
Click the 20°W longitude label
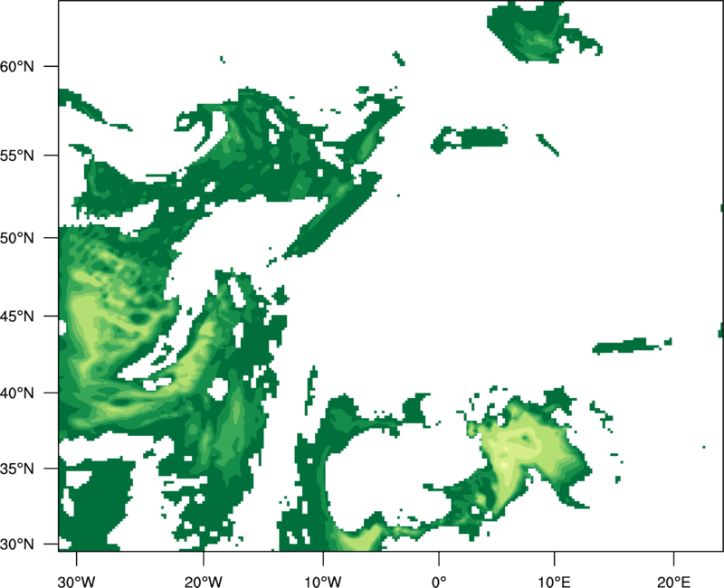coord(203,582)
